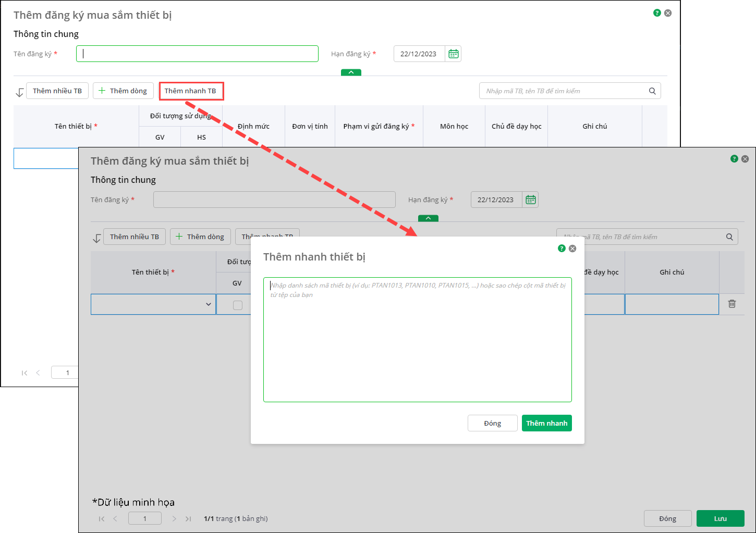This screenshot has width=756, height=533.
Task: Click Đóng button in quick-add popup
Action: point(493,423)
